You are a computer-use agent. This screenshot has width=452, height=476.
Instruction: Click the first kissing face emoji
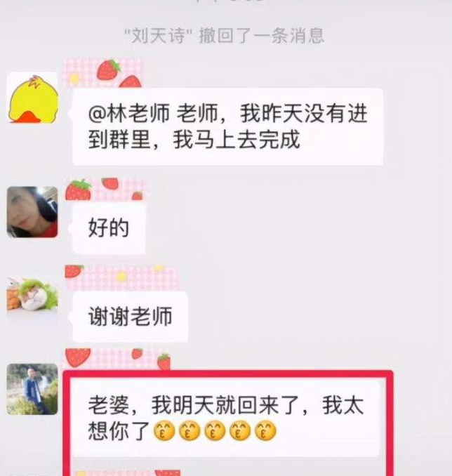[164, 431]
